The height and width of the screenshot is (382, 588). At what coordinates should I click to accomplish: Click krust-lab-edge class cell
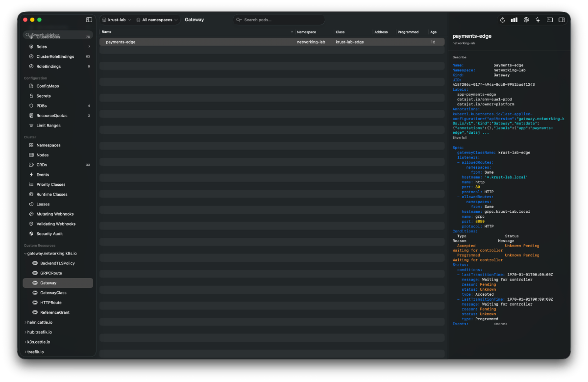349,42
